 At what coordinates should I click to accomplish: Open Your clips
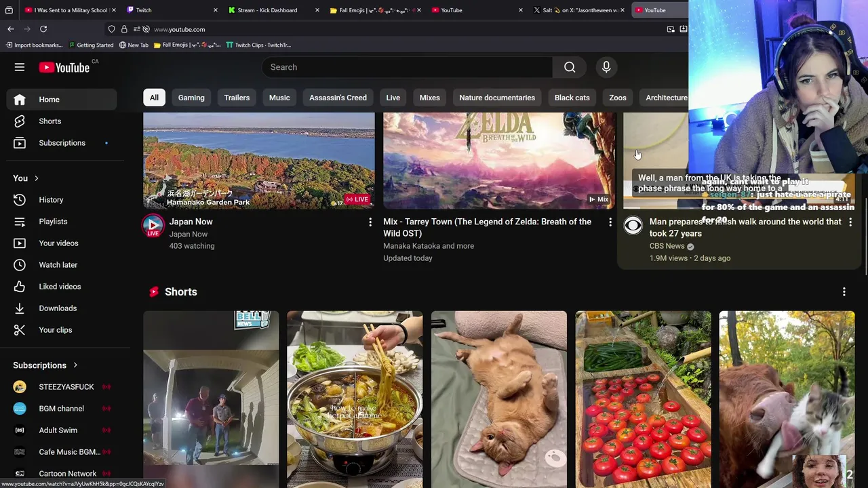[62, 330]
